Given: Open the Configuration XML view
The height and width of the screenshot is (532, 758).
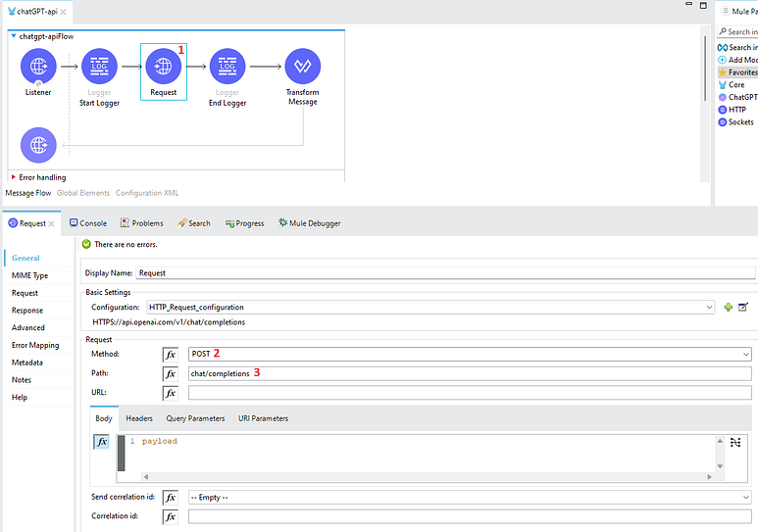Looking at the screenshot, I should tap(147, 193).
